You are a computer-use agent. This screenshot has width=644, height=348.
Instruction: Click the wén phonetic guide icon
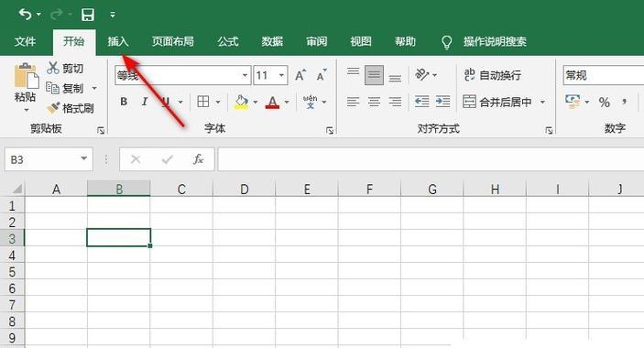310,102
